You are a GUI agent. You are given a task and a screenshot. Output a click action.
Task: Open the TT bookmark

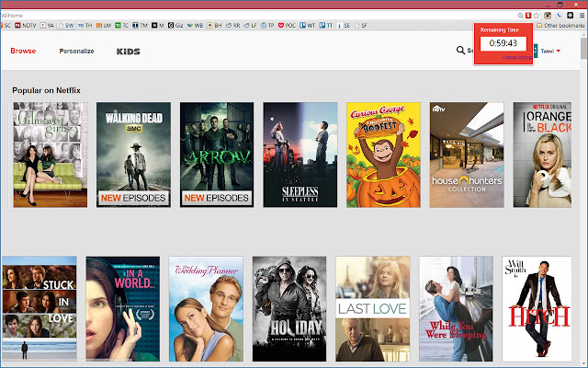click(x=326, y=26)
